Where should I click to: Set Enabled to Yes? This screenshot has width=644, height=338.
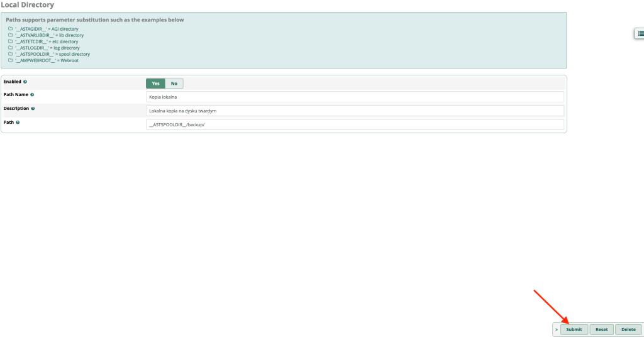(x=155, y=84)
